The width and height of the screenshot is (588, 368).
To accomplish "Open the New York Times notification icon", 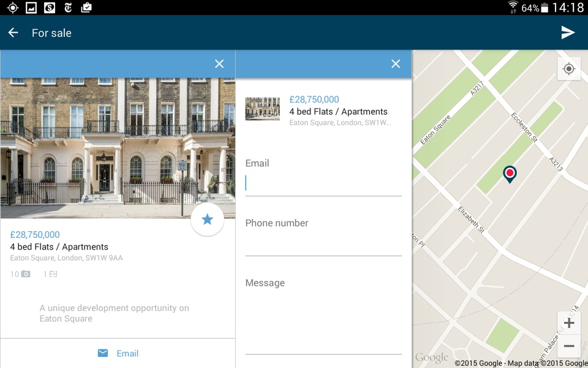I will click(68, 7).
